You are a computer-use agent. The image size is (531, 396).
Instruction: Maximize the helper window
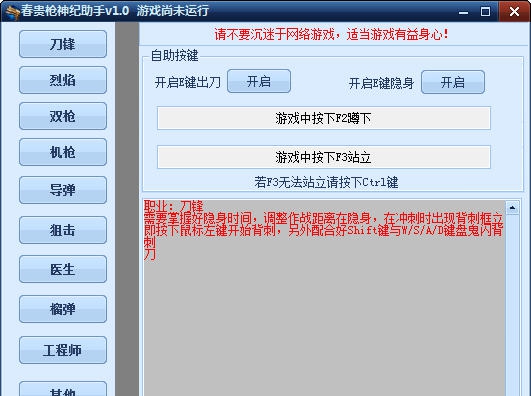pyautogui.click(x=485, y=12)
